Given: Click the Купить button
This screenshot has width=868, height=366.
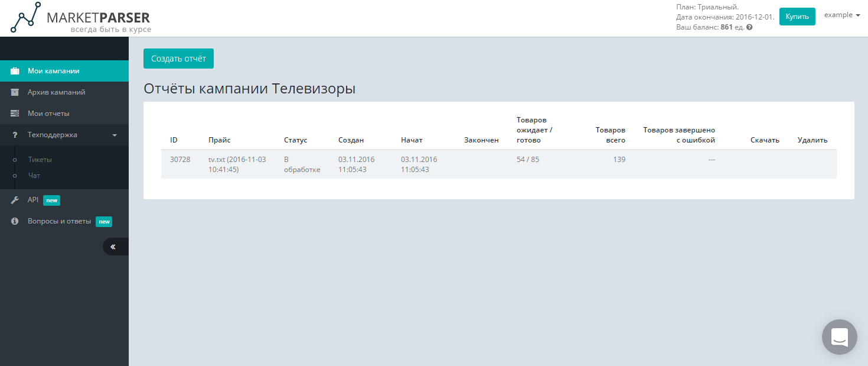Looking at the screenshot, I should [797, 16].
